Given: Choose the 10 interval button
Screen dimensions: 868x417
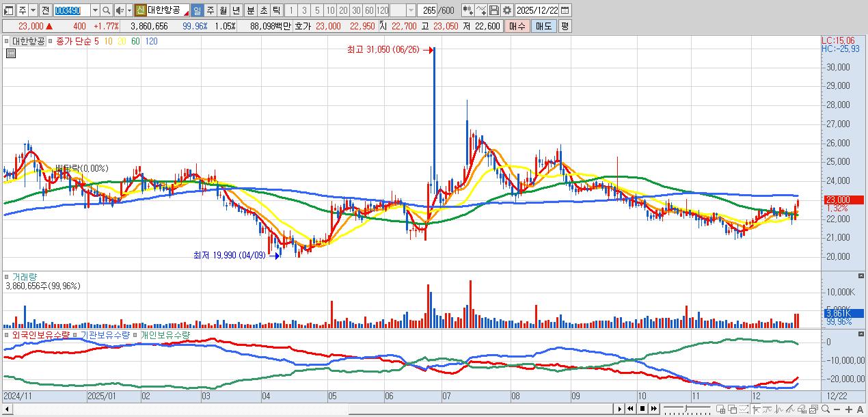Looking at the screenshot, I should tap(330, 10).
